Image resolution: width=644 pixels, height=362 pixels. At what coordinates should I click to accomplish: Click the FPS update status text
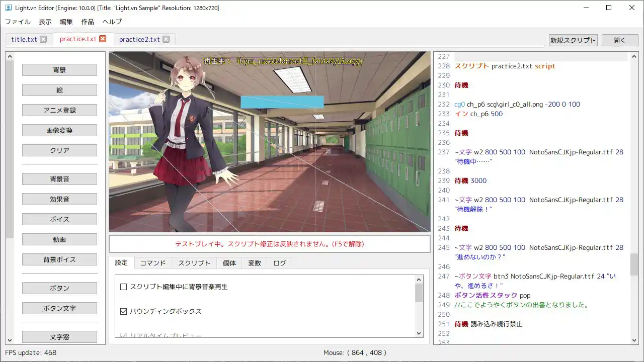click(31, 353)
